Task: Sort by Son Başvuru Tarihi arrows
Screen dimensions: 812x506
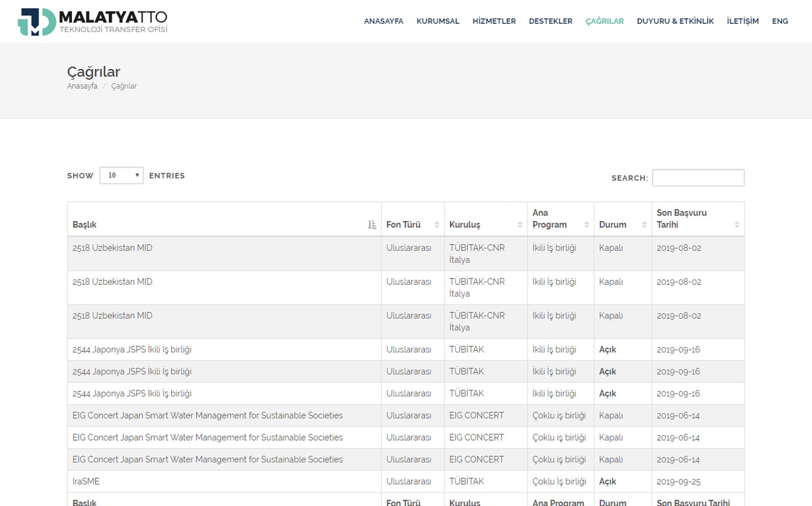Action: (x=737, y=225)
